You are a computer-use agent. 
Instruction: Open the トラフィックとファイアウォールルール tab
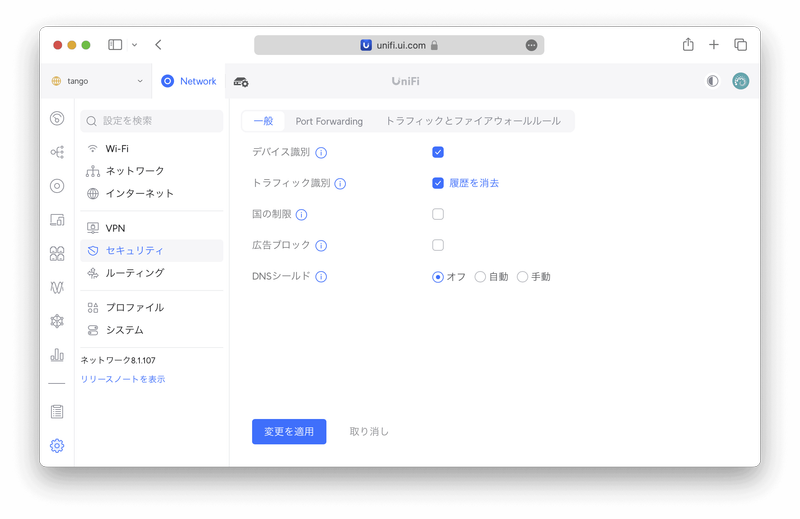point(472,121)
